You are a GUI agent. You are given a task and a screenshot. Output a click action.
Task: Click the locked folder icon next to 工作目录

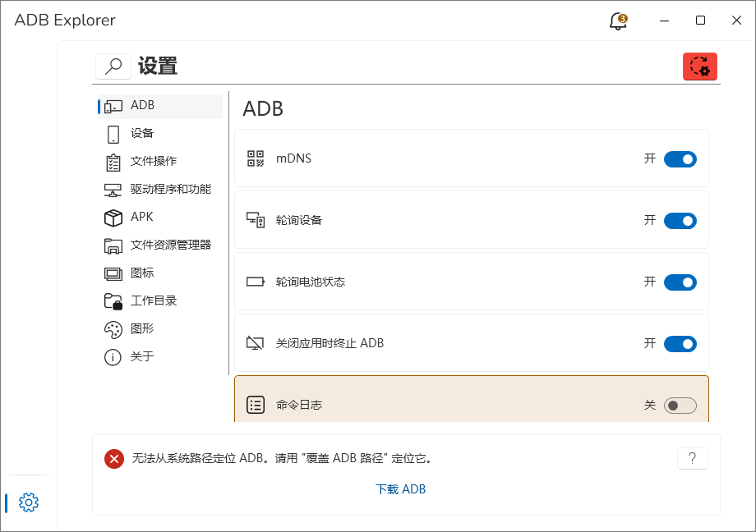point(113,301)
